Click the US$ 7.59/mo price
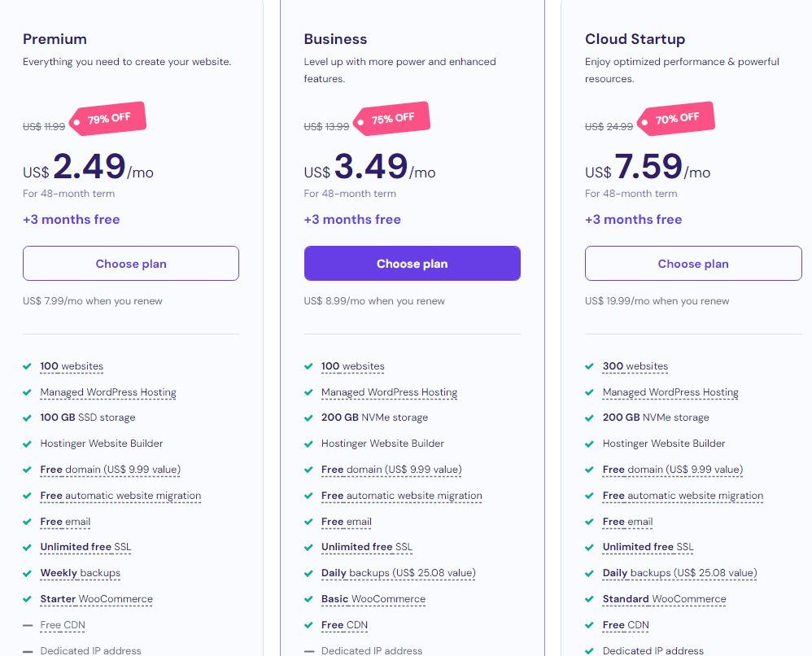 click(x=648, y=167)
